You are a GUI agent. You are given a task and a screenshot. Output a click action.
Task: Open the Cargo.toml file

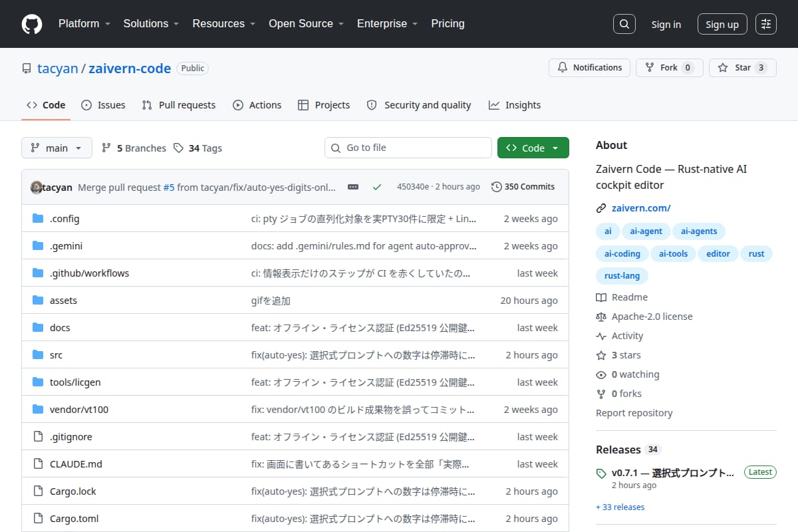tap(74, 519)
